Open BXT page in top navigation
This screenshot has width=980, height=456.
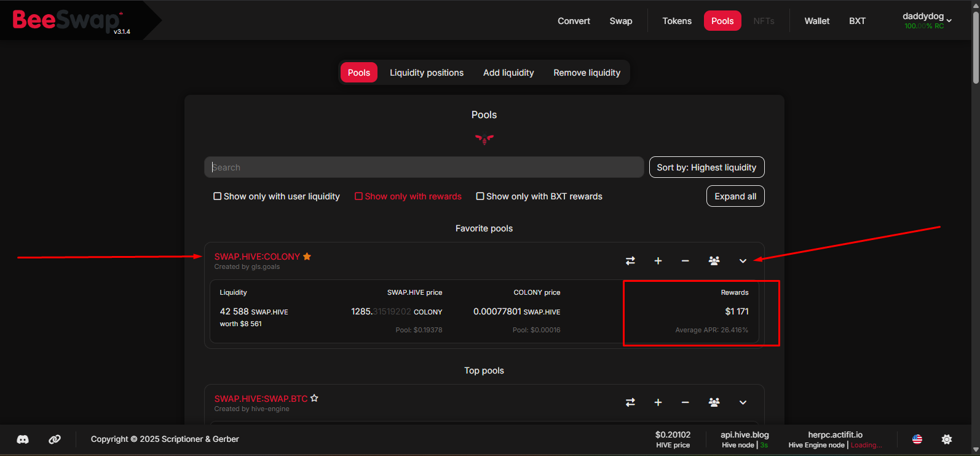[857, 21]
